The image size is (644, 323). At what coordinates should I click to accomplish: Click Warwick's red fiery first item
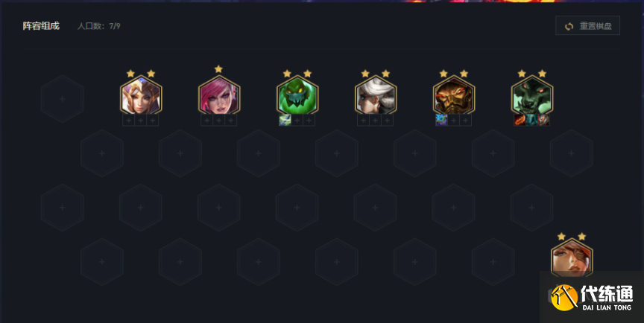tap(520, 120)
